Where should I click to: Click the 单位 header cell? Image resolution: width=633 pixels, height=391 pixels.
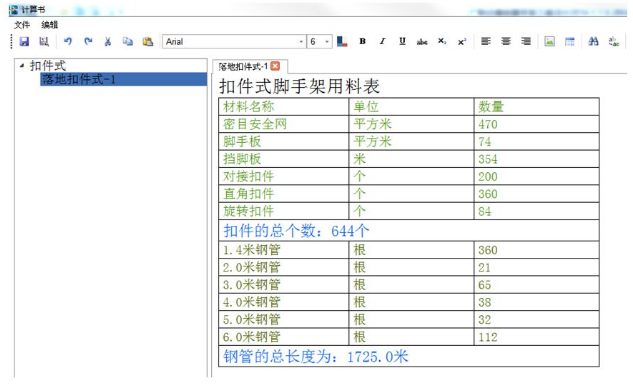click(x=411, y=107)
